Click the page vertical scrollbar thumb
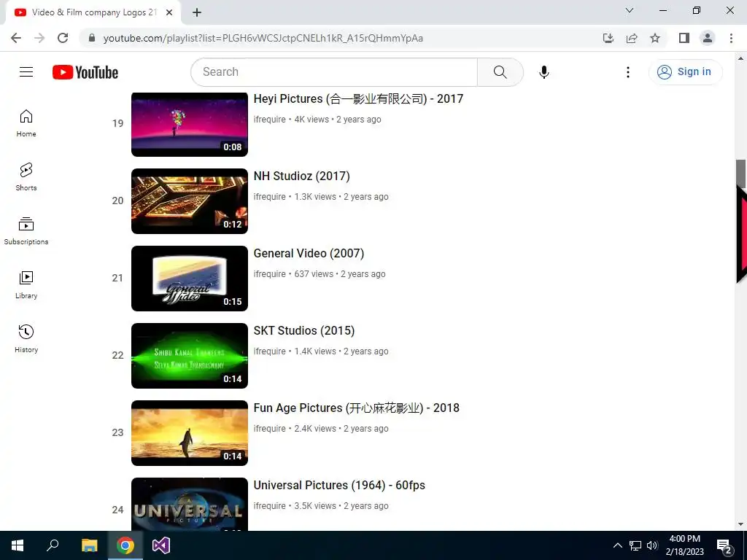747x560 pixels. click(x=740, y=174)
